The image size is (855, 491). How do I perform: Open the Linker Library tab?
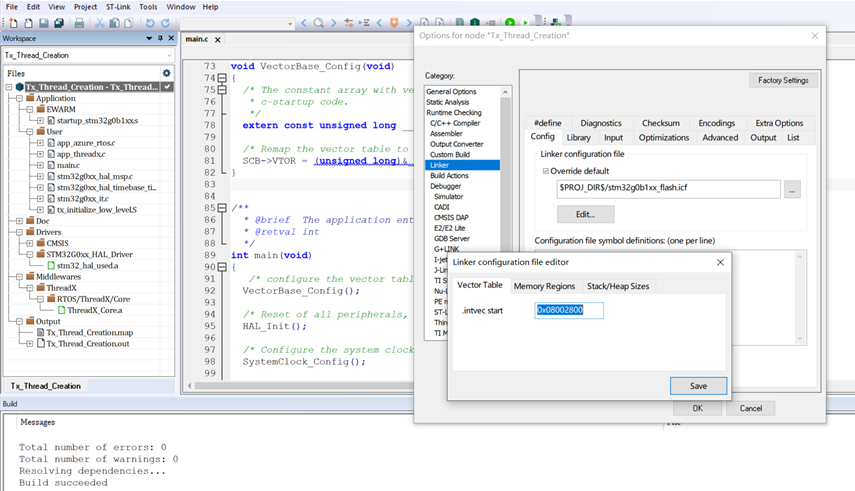pyautogui.click(x=578, y=137)
